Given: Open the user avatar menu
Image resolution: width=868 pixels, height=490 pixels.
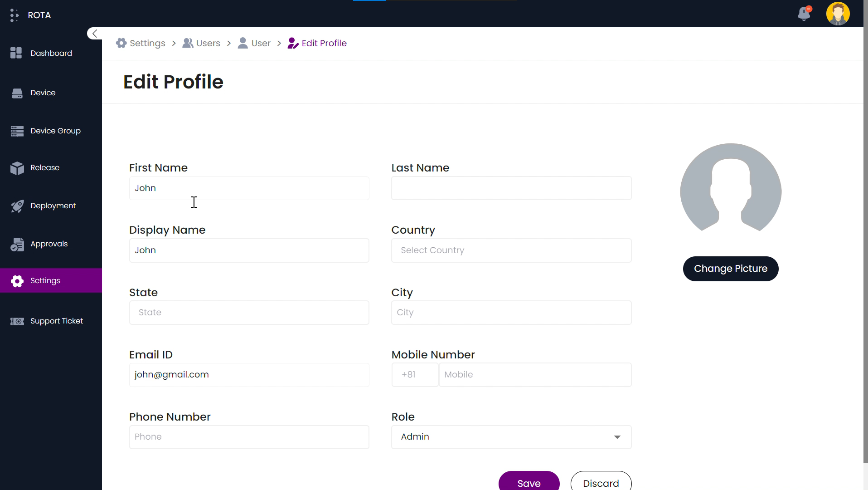Looking at the screenshot, I should point(838,14).
